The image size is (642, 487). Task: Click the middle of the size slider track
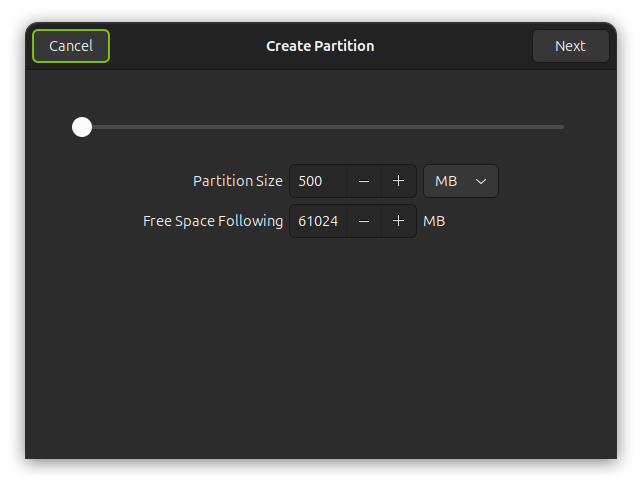pyautogui.click(x=323, y=127)
